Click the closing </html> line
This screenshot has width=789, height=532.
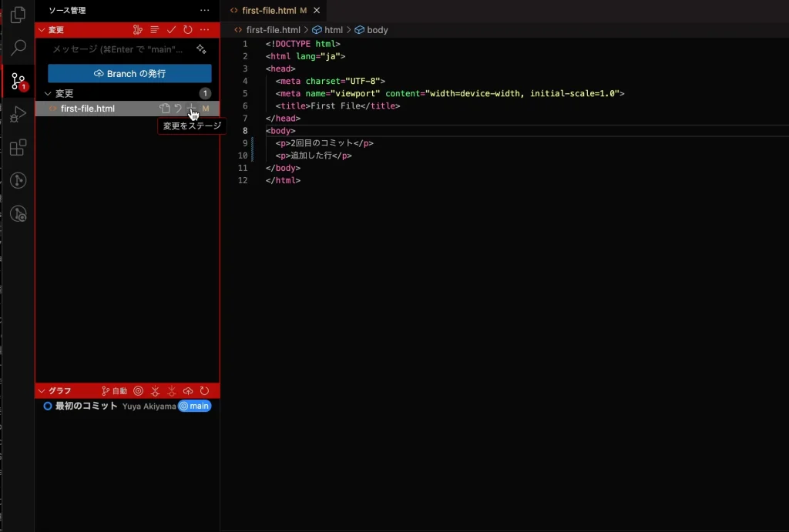click(x=283, y=180)
